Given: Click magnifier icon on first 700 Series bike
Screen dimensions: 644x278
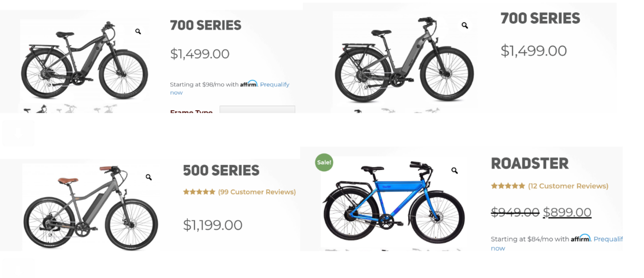Looking at the screenshot, I should [x=138, y=31].
